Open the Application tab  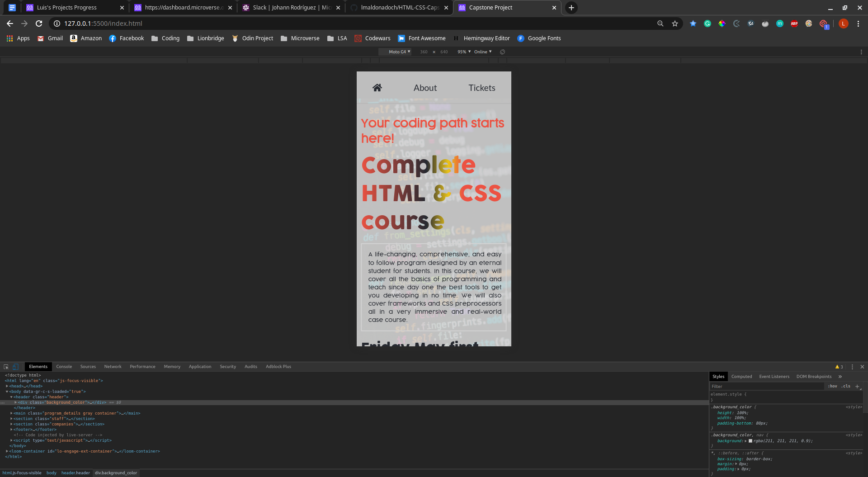[200, 367]
